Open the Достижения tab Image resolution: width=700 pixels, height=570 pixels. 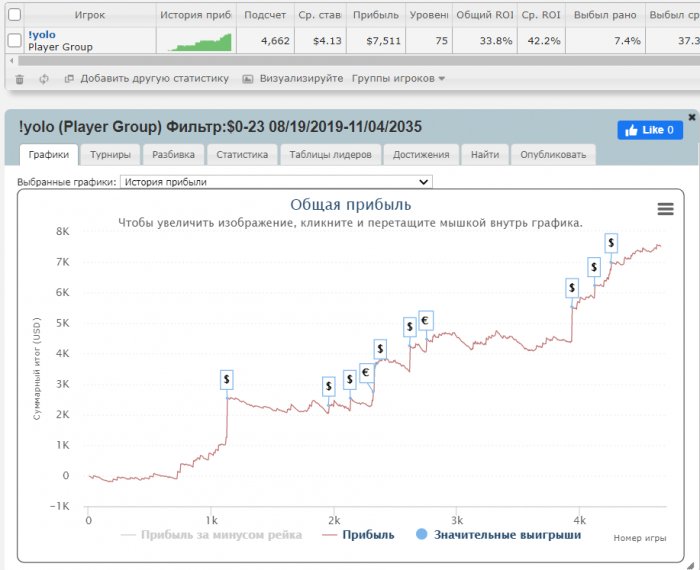[421, 154]
